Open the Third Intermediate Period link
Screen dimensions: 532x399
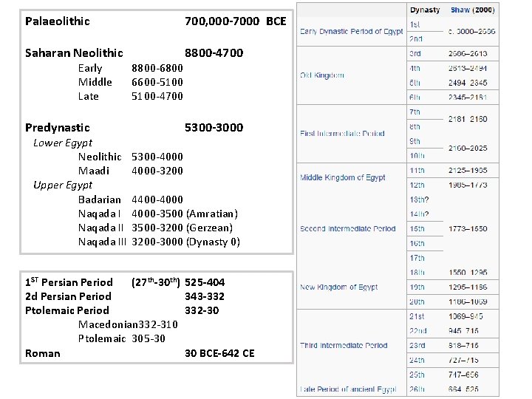[344, 345]
